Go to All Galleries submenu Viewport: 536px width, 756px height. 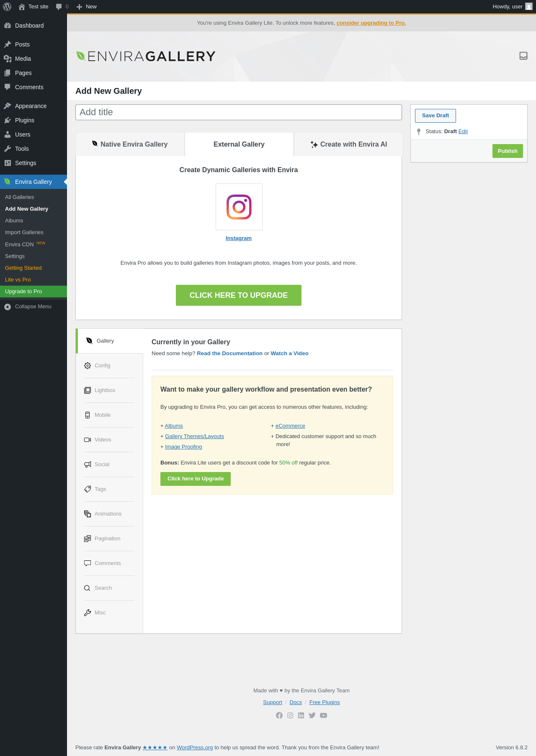33,197
